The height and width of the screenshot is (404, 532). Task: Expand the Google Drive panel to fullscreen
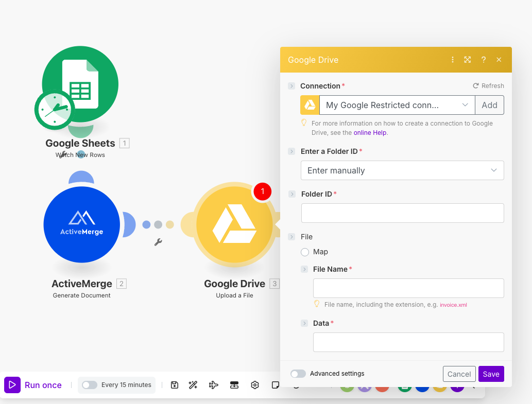(x=467, y=60)
